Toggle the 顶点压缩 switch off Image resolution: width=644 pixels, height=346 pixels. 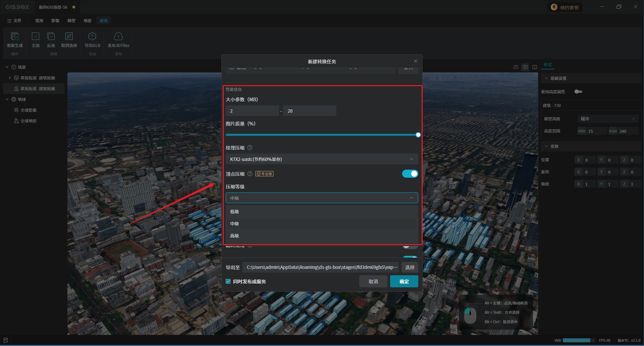point(410,174)
